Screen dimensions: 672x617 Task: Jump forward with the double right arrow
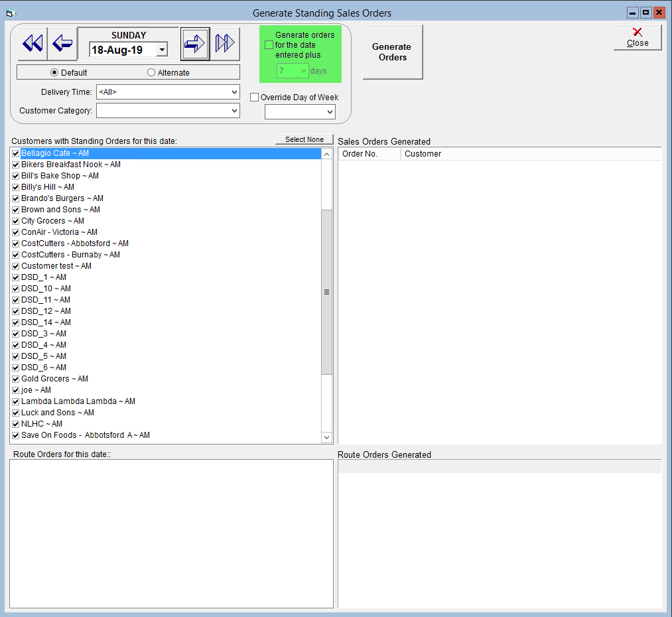[225, 43]
